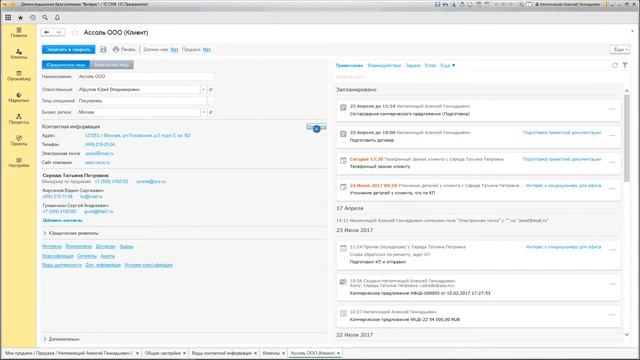
Task: Select the Задача tab
Action: coord(413,65)
